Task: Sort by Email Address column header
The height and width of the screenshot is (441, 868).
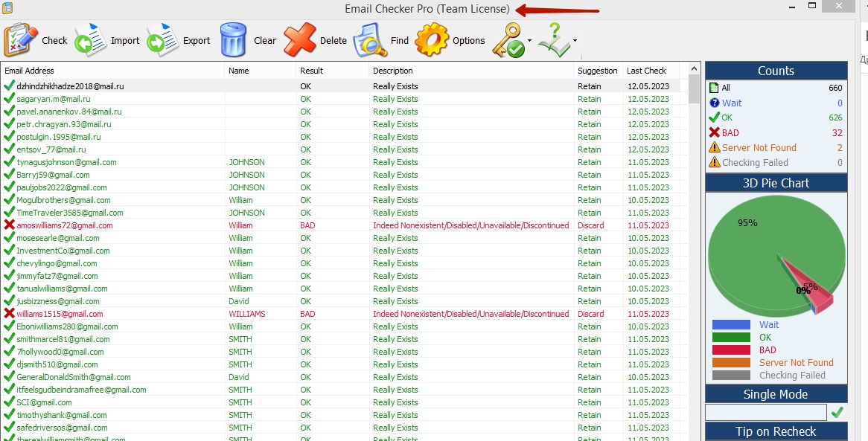Action: tap(30, 71)
